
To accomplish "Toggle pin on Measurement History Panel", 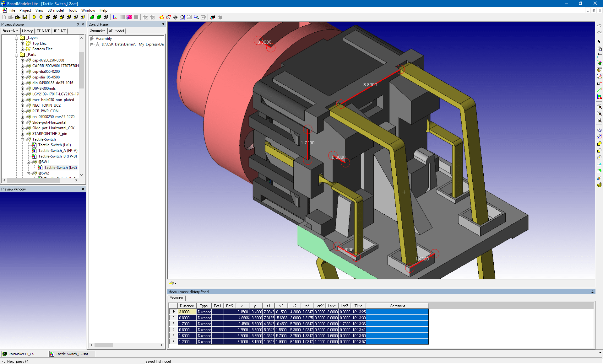I will pos(592,292).
